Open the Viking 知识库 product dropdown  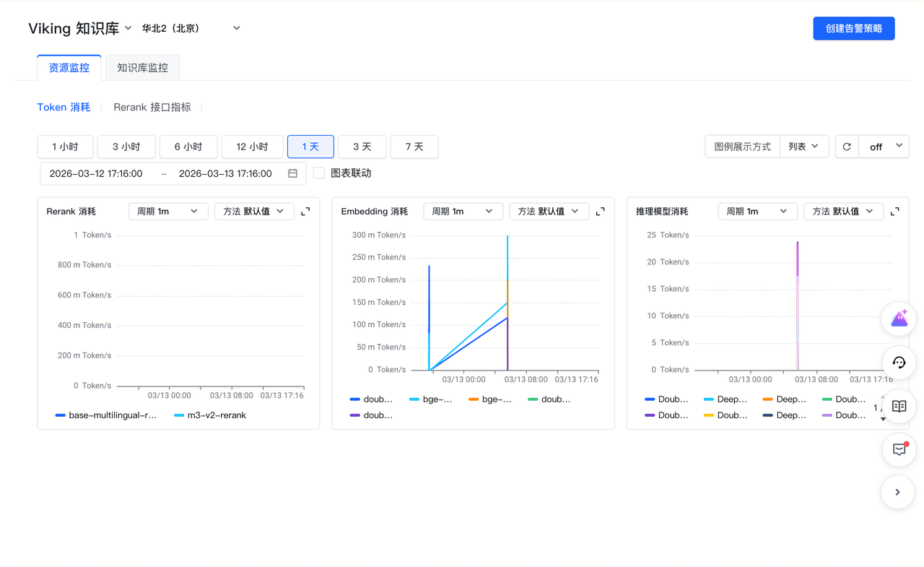[80, 28]
